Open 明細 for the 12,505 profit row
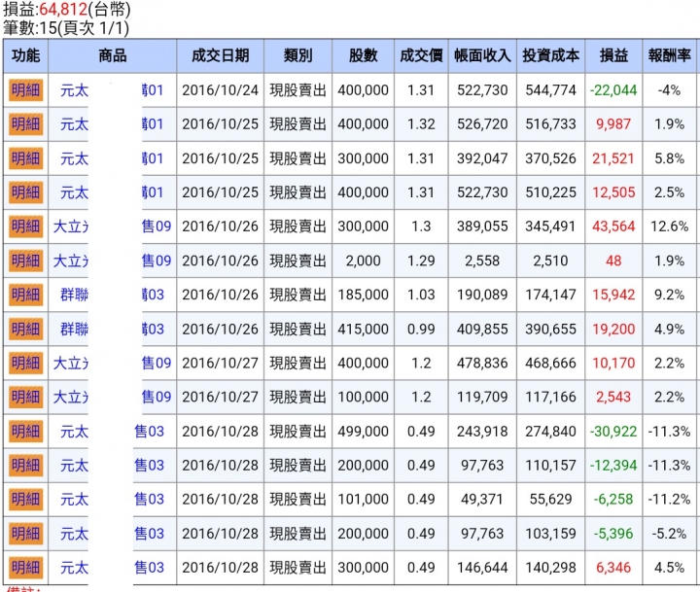 [25, 192]
